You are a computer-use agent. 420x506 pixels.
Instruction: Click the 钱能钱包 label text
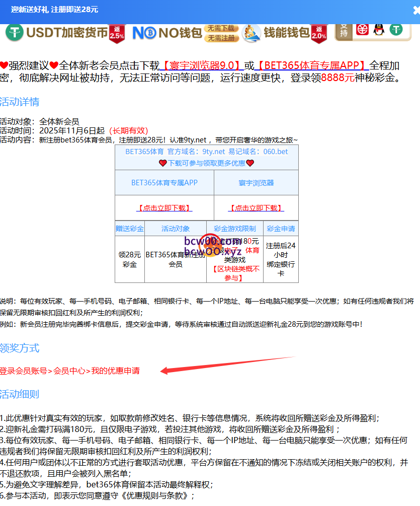coord(287,33)
